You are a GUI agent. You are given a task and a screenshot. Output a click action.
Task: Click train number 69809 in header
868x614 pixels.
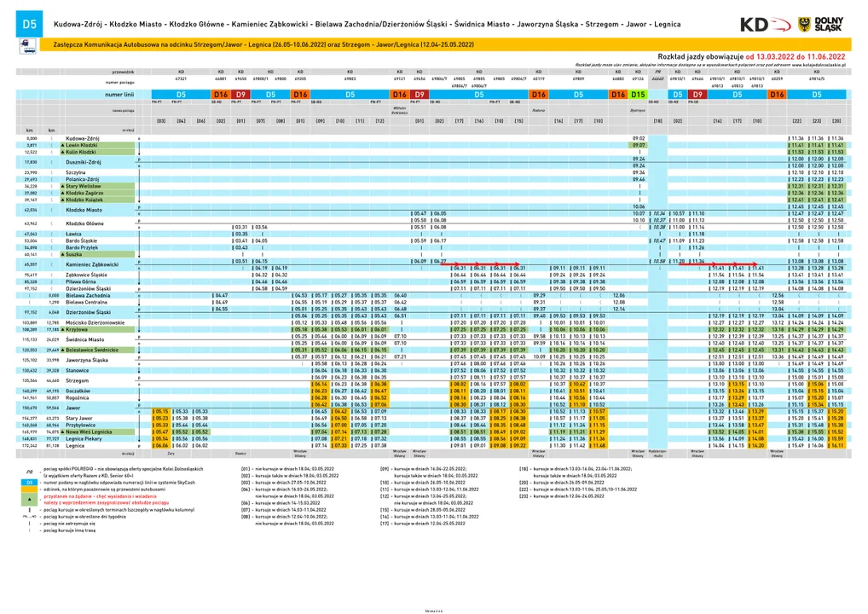click(x=578, y=79)
